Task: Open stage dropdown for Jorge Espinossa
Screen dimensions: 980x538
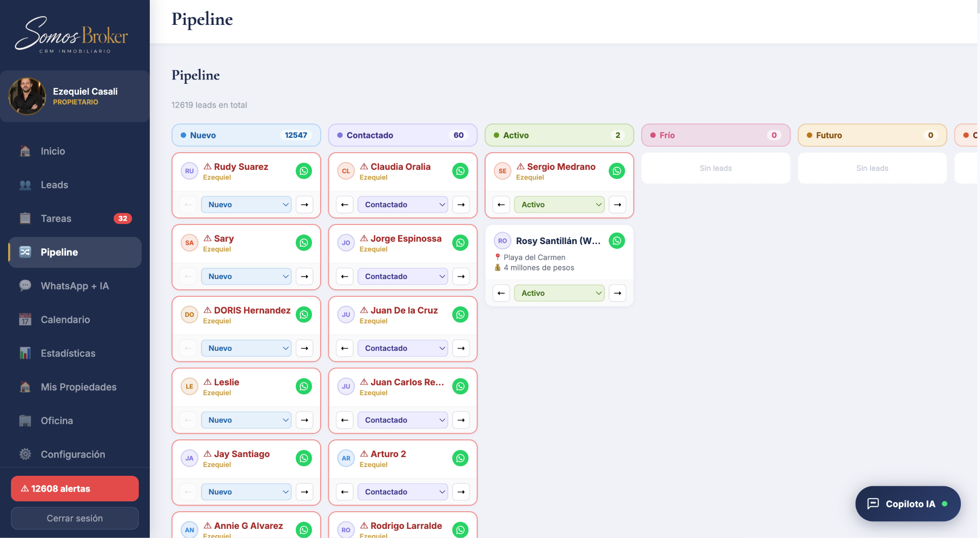Action: coord(403,276)
